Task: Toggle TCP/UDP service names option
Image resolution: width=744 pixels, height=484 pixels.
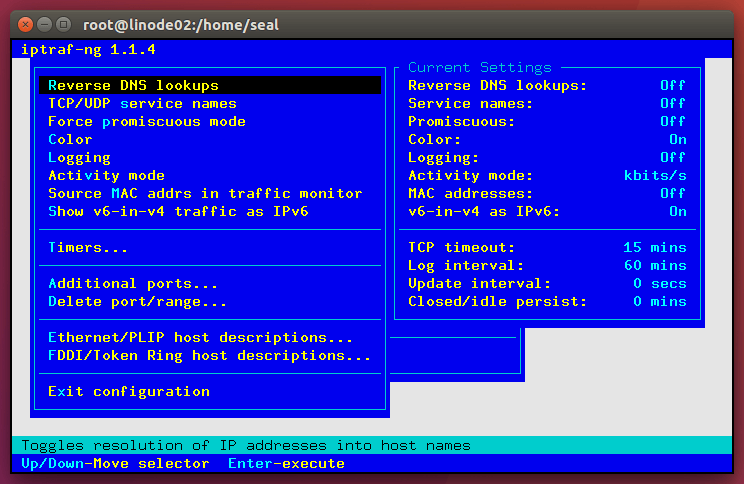Action: tap(142, 104)
